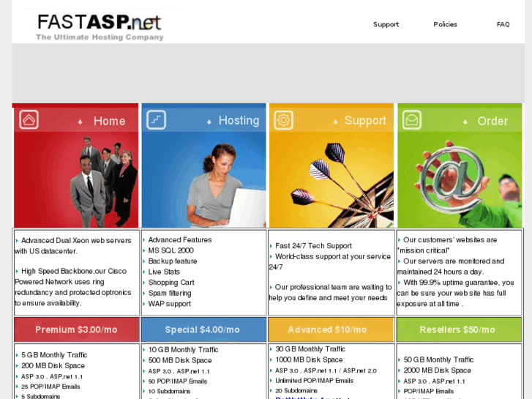The image size is (532, 399).
Task: Click the small arrow beside Order
Action: click(x=465, y=122)
